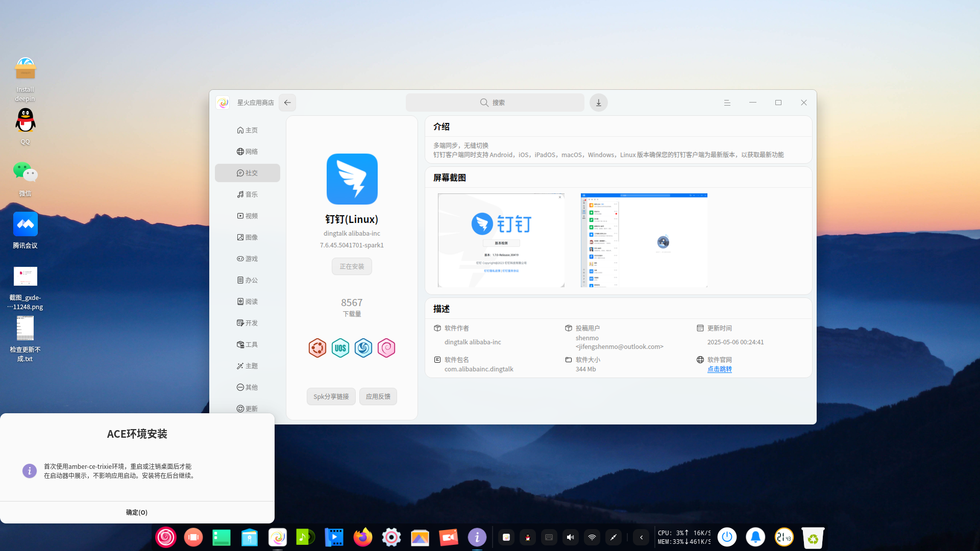Switch to 视频 category

point(248,216)
